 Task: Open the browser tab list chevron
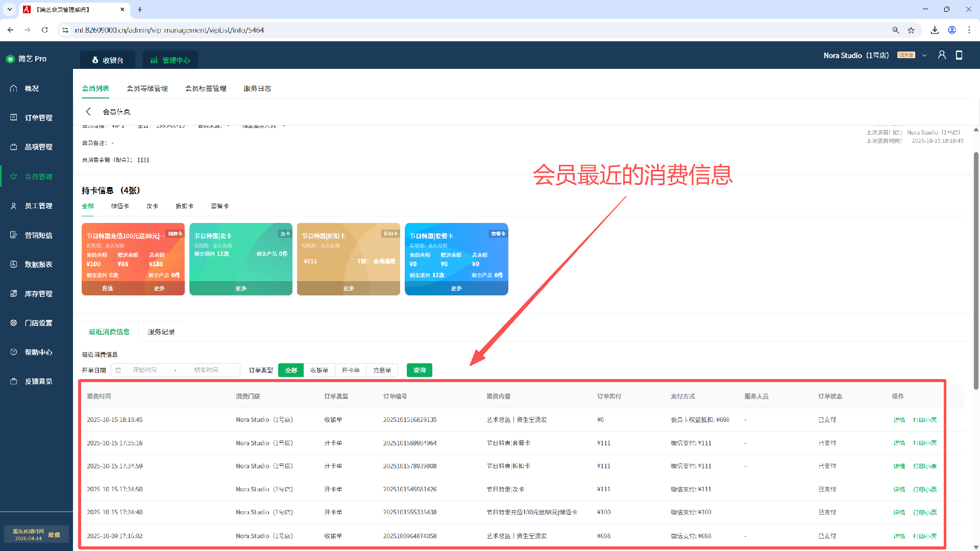pyautogui.click(x=9, y=9)
